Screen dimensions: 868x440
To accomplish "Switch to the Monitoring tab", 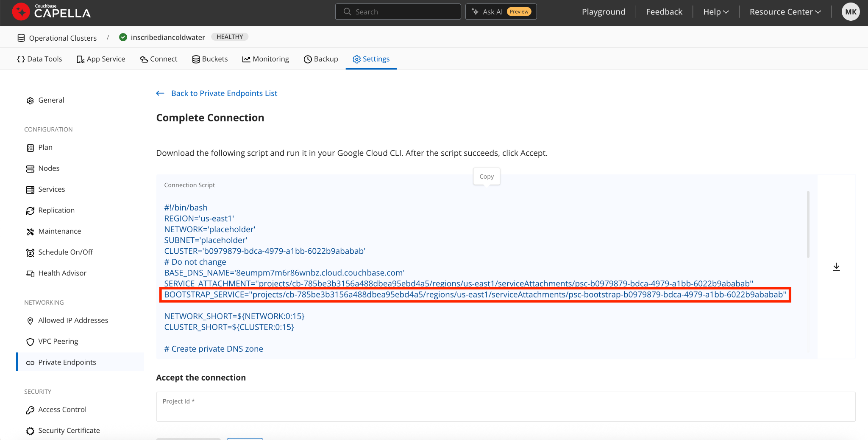I will [266, 59].
